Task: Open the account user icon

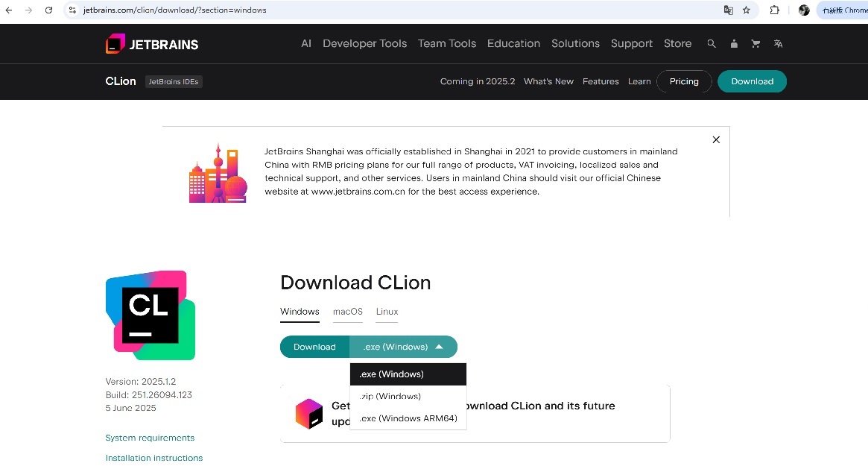Action: 734,44
